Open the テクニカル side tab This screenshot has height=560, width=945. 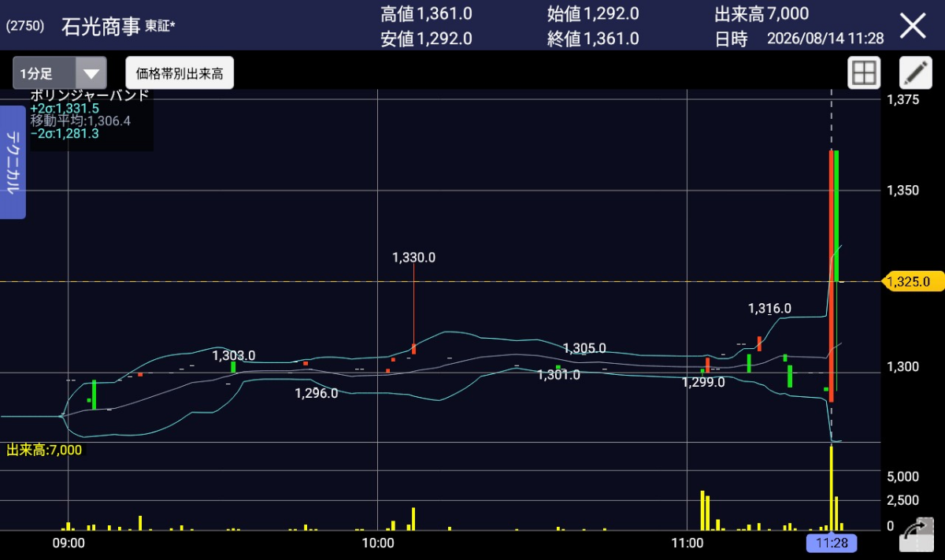[13, 162]
